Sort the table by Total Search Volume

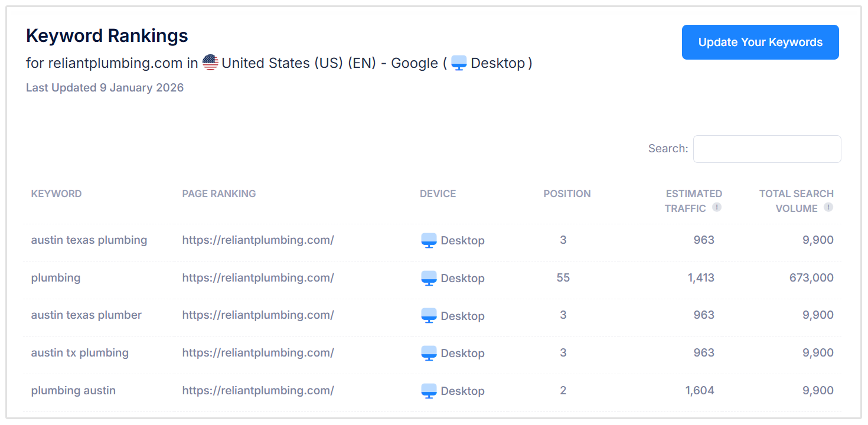click(797, 201)
